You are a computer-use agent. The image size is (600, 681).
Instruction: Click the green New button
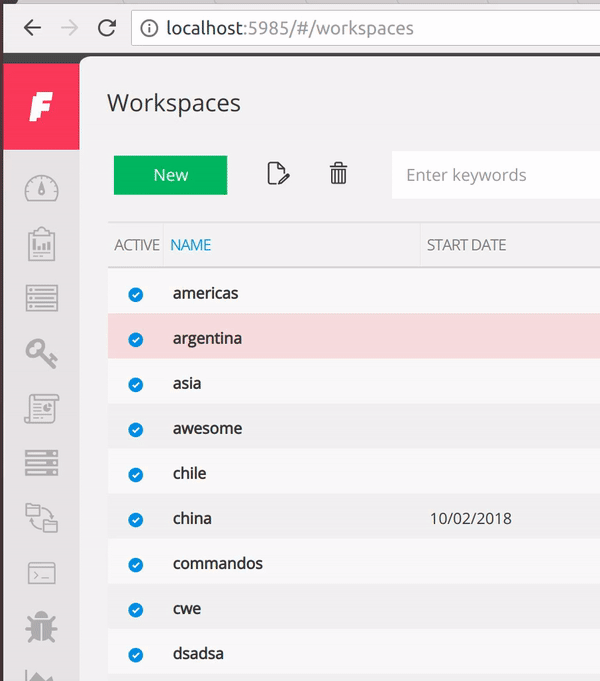(x=170, y=175)
